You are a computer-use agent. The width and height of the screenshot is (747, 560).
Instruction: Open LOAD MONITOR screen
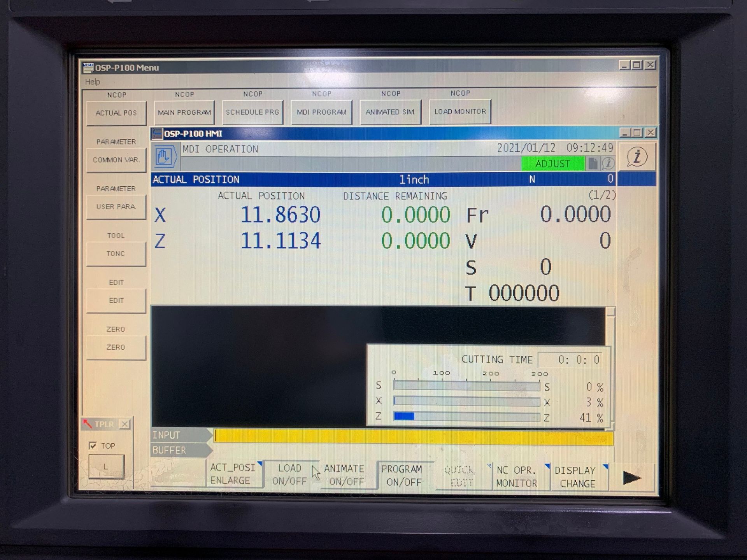pyautogui.click(x=460, y=111)
